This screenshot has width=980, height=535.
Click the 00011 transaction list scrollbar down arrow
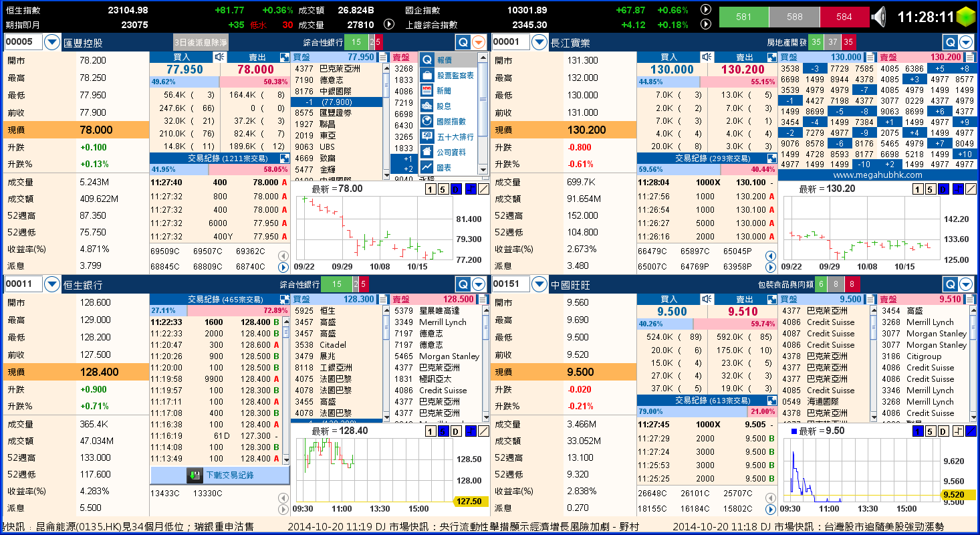285,460
